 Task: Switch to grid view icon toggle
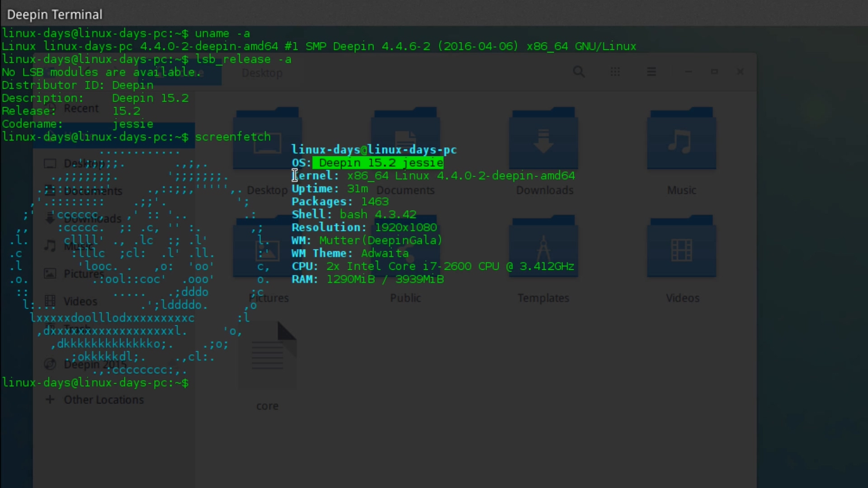pyautogui.click(x=615, y=72)
